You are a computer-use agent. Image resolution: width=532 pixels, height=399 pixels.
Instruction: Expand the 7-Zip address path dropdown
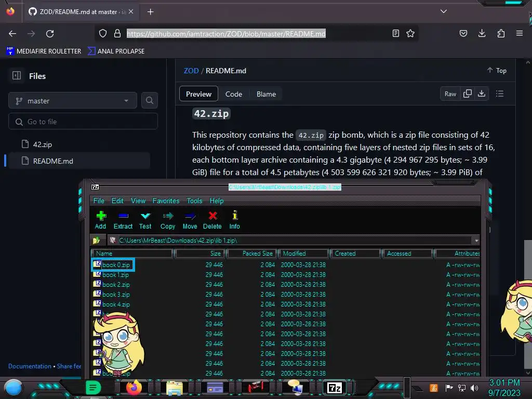pos(476,240)
